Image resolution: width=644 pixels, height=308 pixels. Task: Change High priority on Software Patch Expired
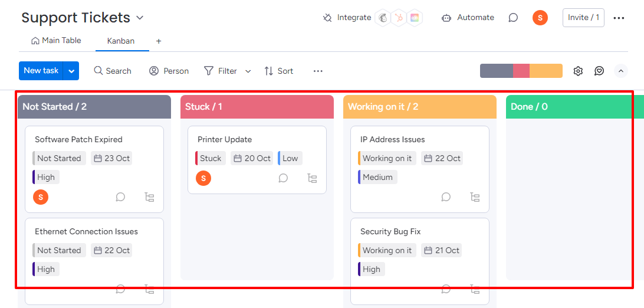[46, 178]
